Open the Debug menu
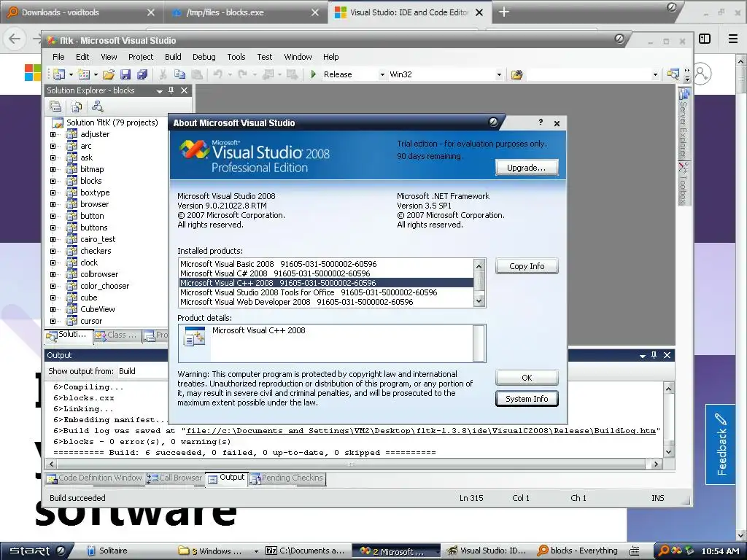The image size is (747, 560). click(204, 57)
